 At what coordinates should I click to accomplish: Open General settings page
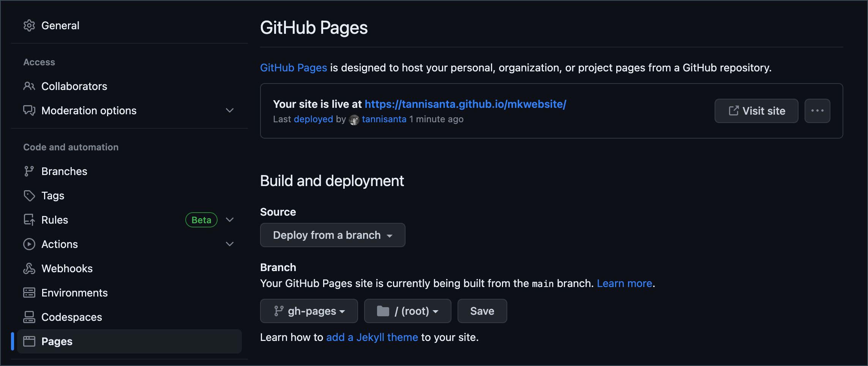click(x=129, y=25)
